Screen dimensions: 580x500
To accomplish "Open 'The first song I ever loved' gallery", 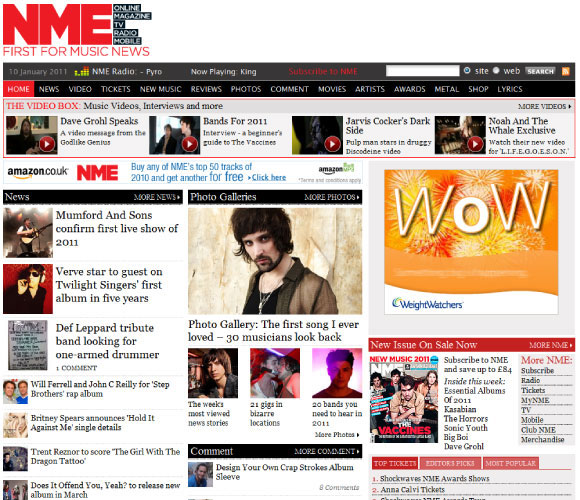I will 273,331.
